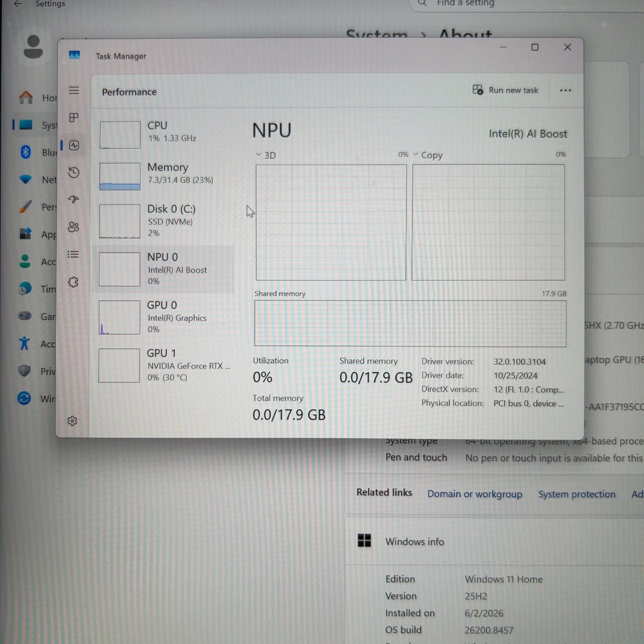
Task: Click System protection link
Action: click(577, 494)
